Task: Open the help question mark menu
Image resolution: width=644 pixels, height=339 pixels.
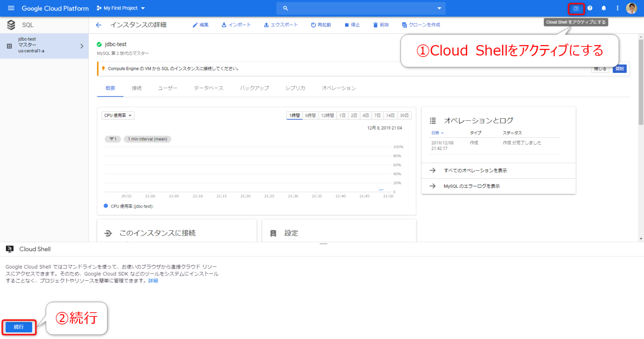Action: 590,8
